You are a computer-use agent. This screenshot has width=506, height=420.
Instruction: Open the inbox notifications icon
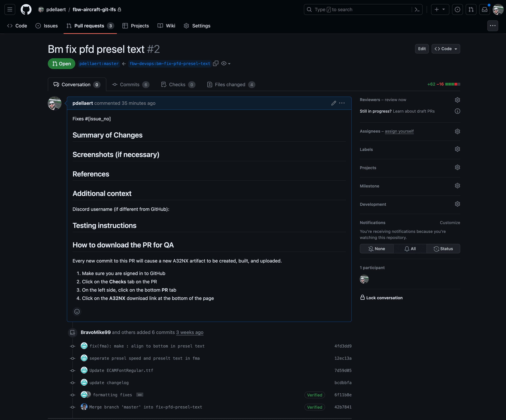click(x=485, y=10)
